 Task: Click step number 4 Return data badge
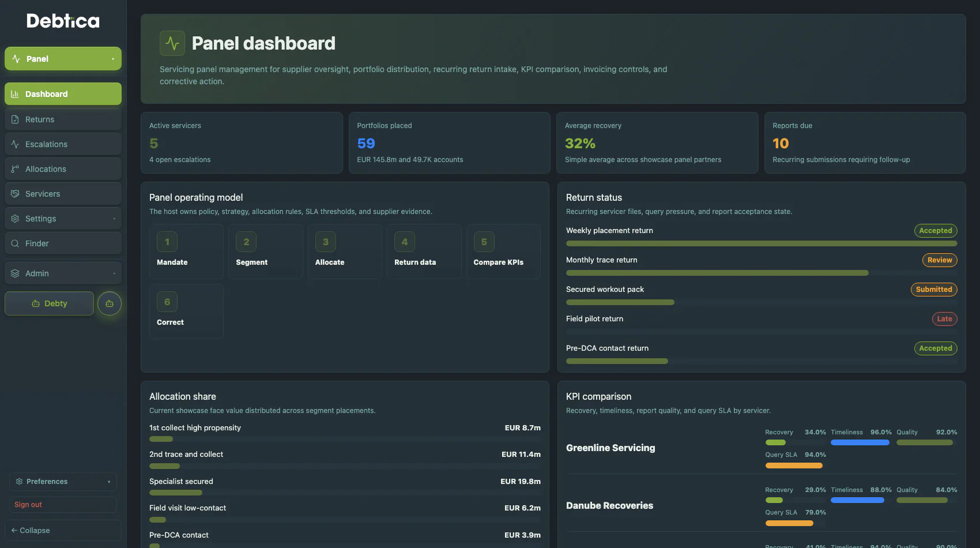coord(405,242)
